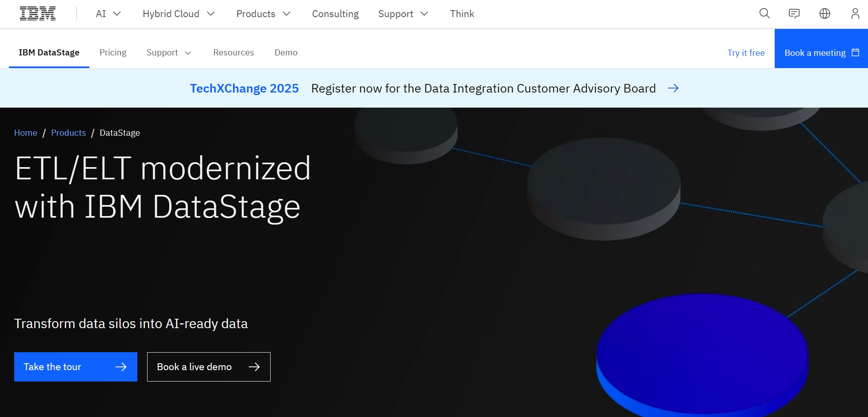Click the arrow next to the Register banner
This screenshot has width=868, height=417.
click(674, 88)
